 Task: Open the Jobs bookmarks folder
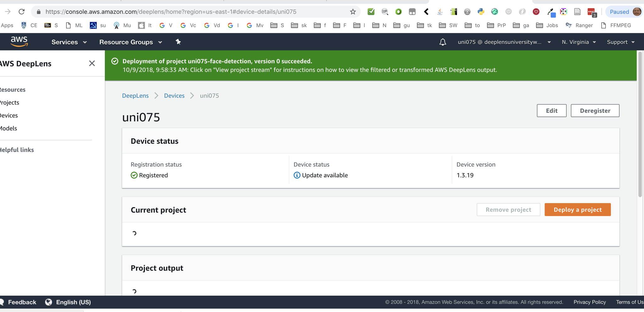click(x=547, y=25)
